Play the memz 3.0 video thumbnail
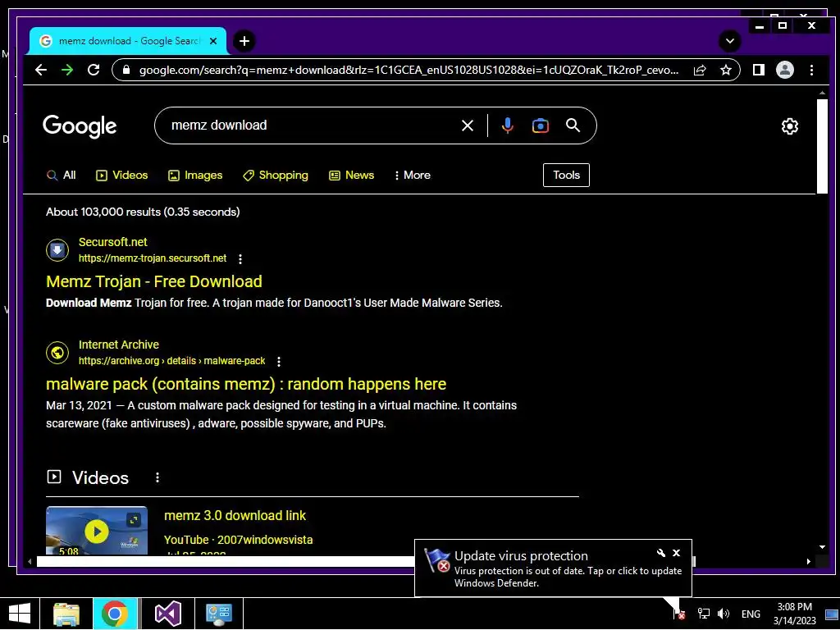This screenshot has height=630, width=840. tap(97, 531)
